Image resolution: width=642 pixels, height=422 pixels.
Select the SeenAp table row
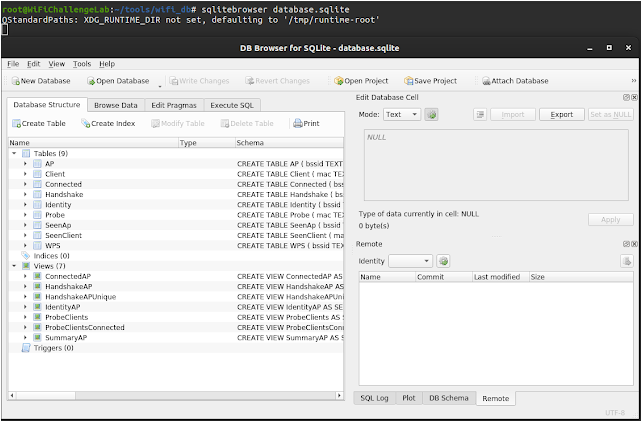point(176,225)
